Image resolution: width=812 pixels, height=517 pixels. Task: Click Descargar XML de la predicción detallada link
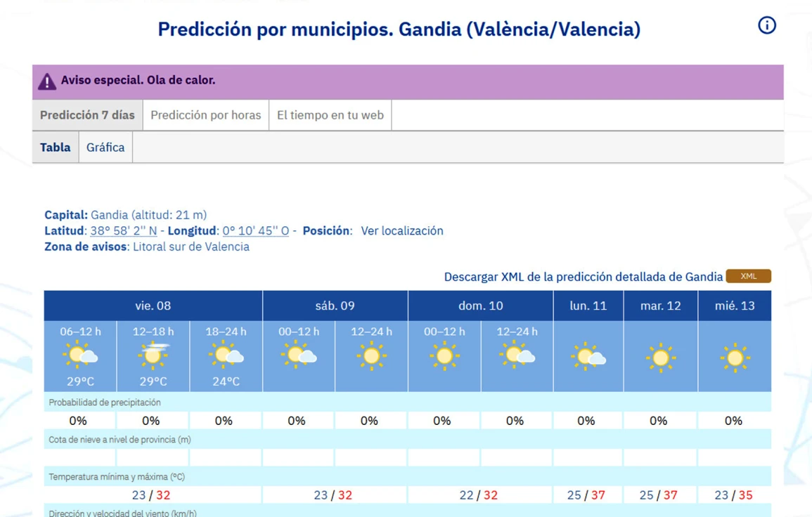coord(583,277)
